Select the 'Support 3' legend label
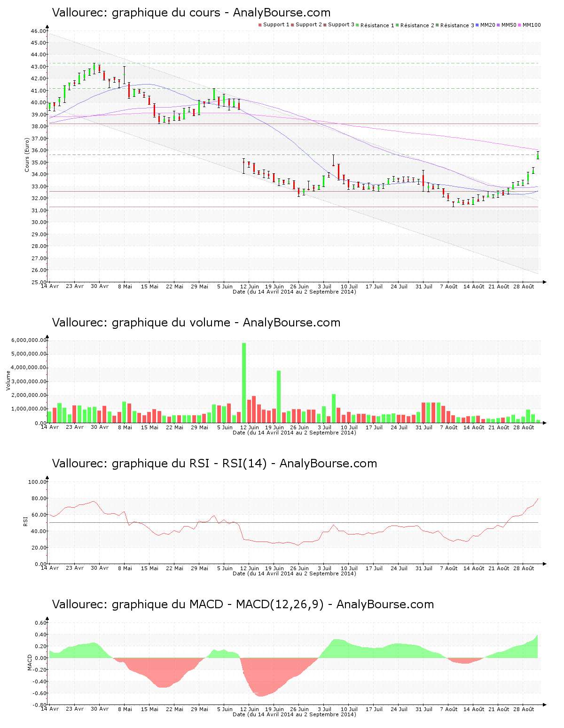 click(x=341, y=25)
